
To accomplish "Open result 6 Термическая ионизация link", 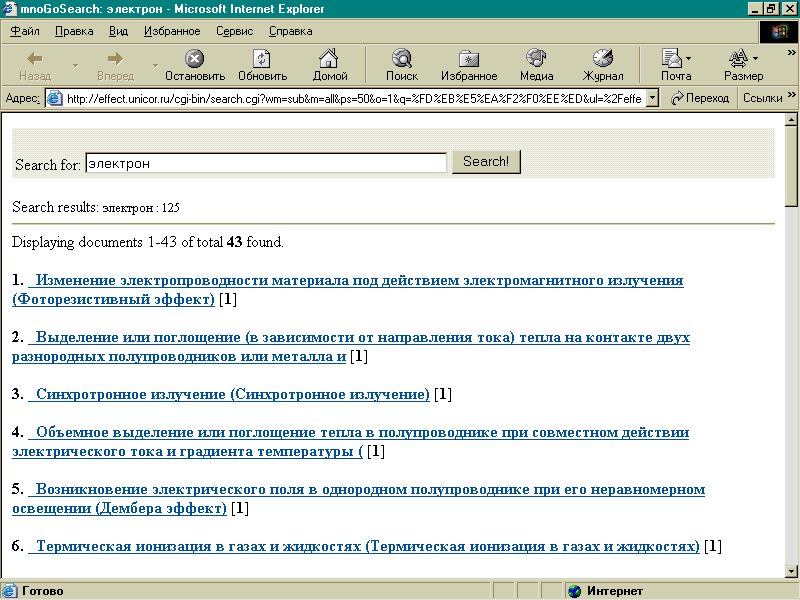I will [x=364, y=546].
